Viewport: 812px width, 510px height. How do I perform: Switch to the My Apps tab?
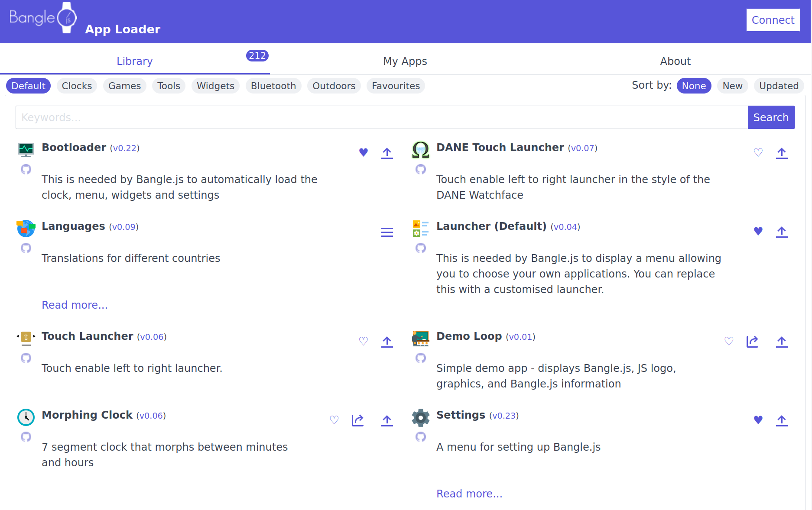pos(405,61)
